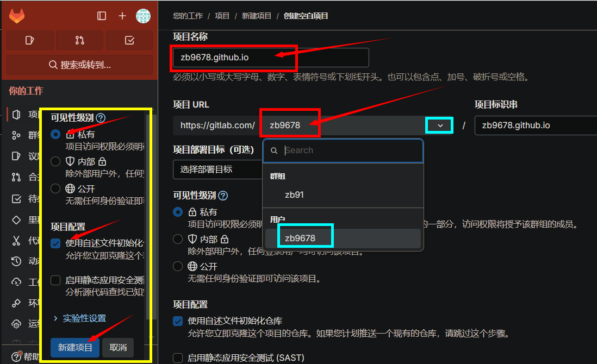Select the 项目 sidebar icon
The height and width of the screenshot is (364, 597).
(16, 115)
